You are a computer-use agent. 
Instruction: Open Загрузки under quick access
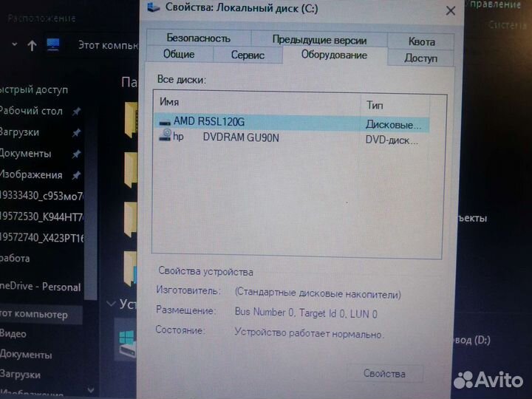[20, 132]
